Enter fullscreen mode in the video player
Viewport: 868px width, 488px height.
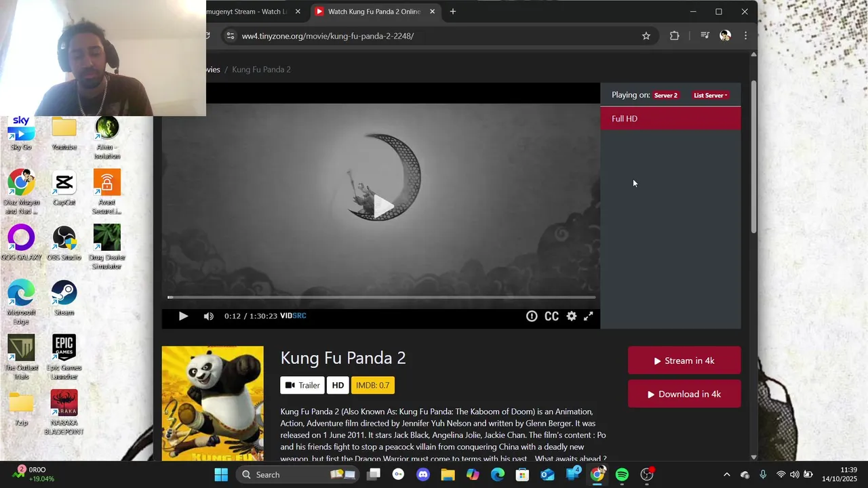click(589, 316)
